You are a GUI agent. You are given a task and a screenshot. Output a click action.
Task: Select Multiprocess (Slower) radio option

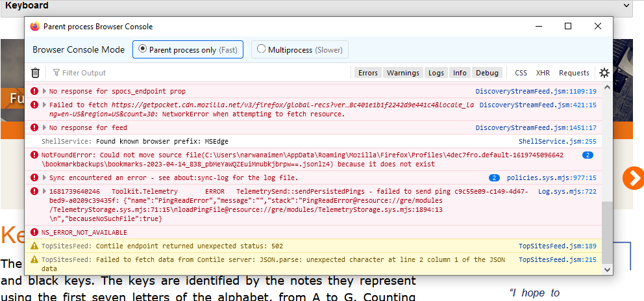300,50
